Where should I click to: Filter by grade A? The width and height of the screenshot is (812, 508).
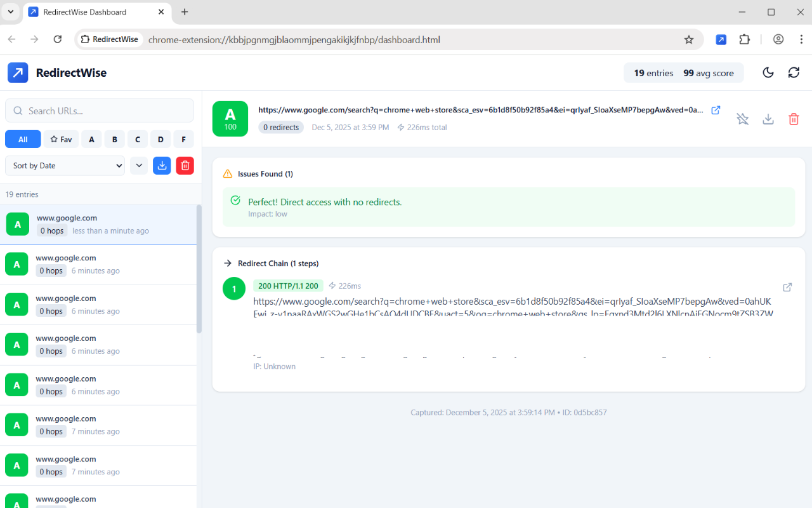[91, 139]
